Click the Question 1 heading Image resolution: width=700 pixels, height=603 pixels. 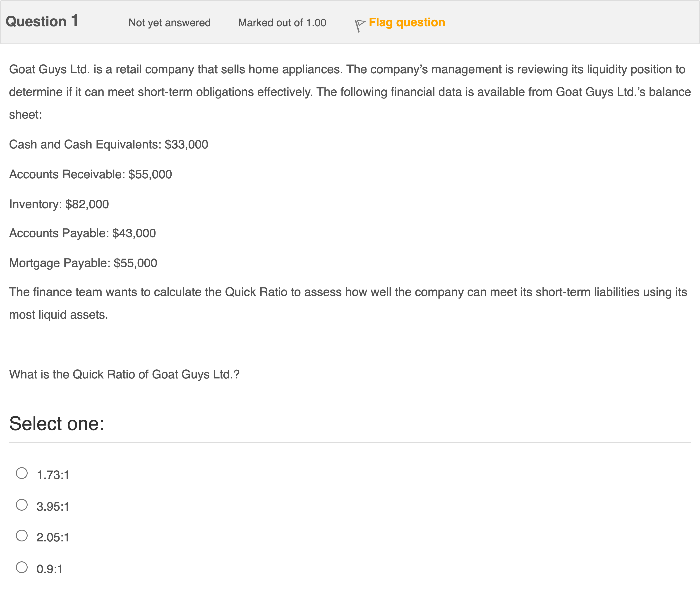[42, 21]
